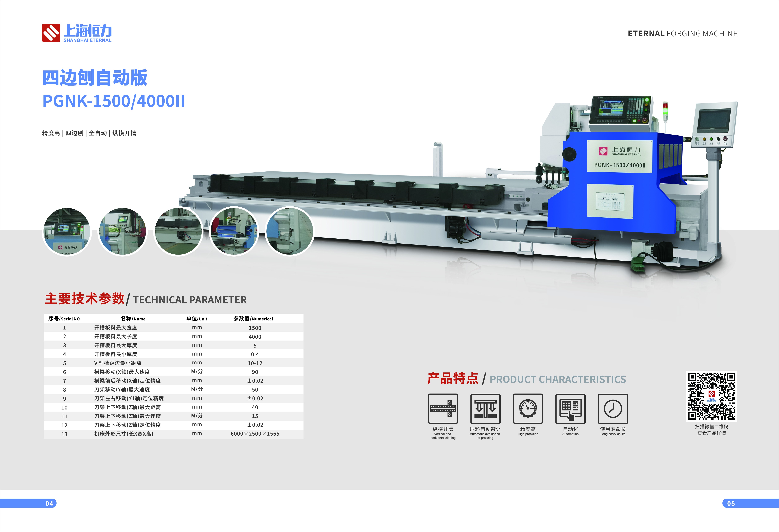Click the 纵横开槽 feature label
The width and height of the screenshot is (779, 532).
443,429
